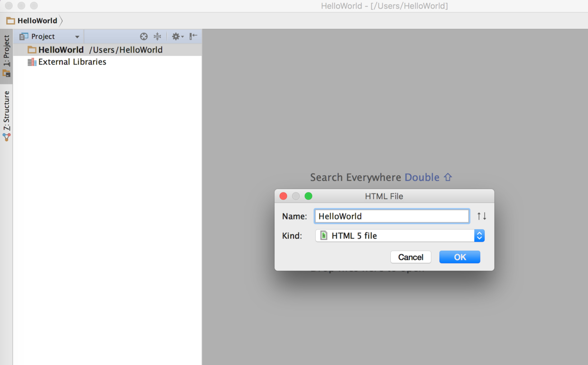Click the HTML File dialog title
The image size is (588, 365).
tap(384, 196)
